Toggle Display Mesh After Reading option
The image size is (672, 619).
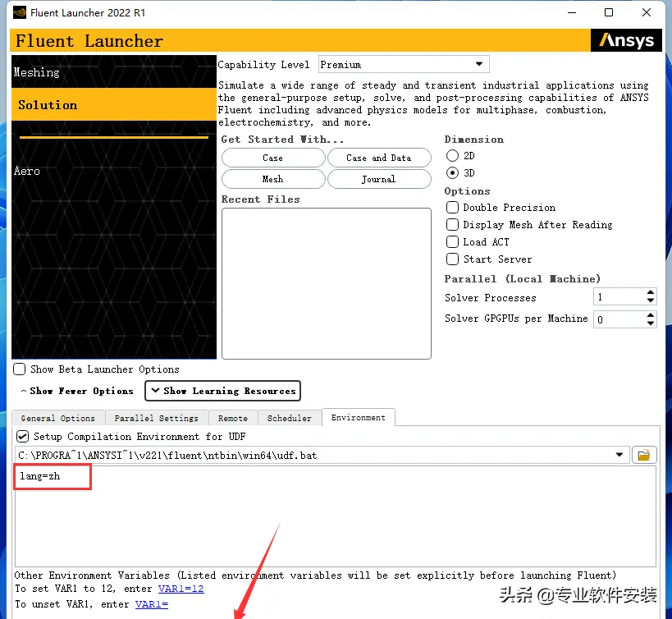pos(452,225)
